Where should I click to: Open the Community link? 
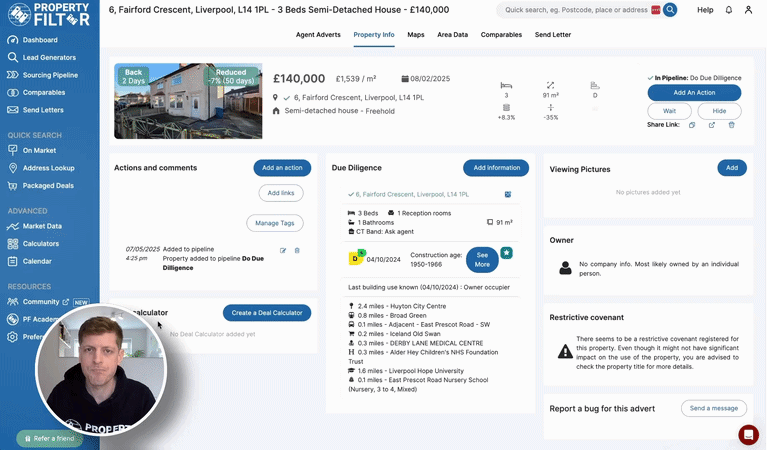41,302
